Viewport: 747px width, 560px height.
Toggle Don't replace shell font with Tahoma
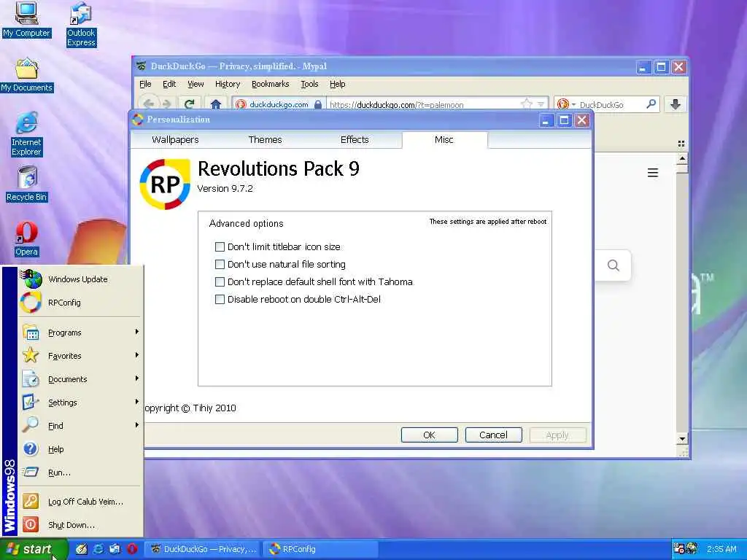coord(220,282)
